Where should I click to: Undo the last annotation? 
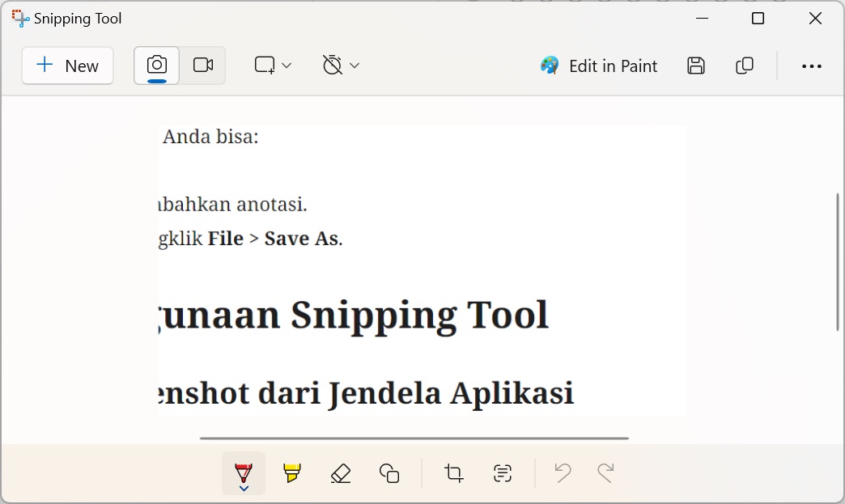[563, 473]
